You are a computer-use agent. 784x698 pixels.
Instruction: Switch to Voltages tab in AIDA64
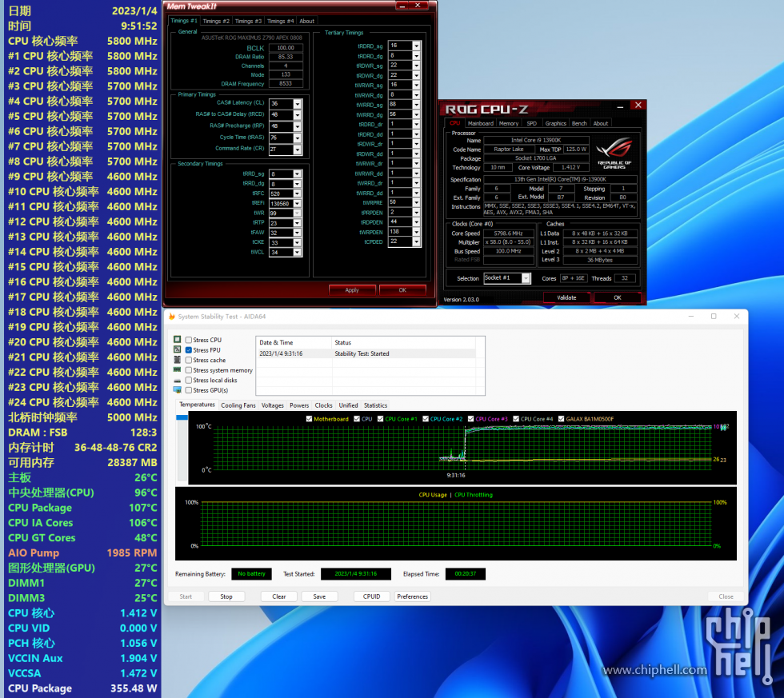click(273, 405)
